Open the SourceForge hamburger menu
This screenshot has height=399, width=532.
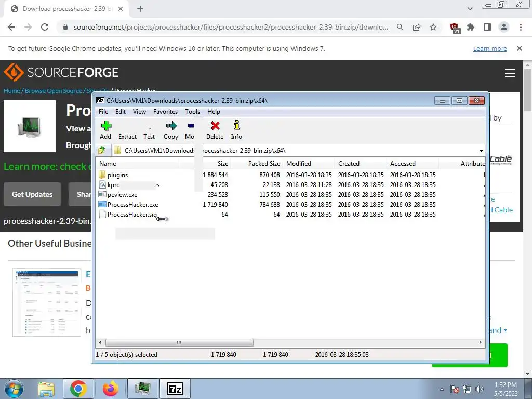510,73
